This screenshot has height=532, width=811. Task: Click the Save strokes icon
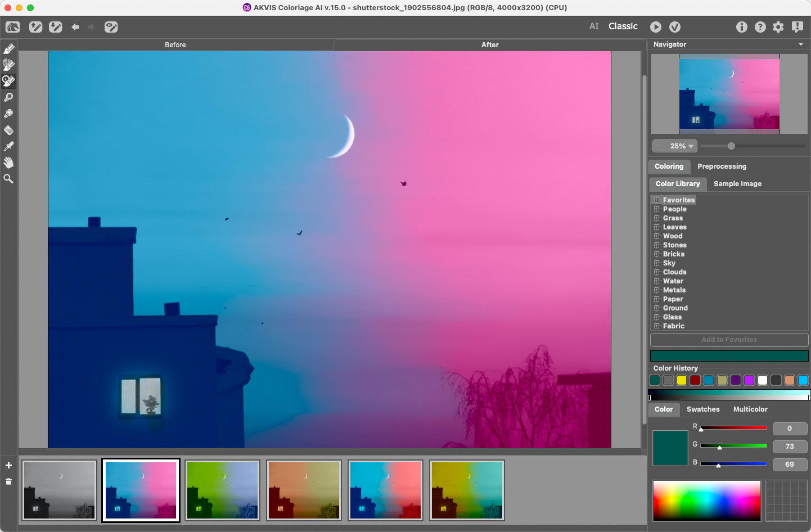tap(56, 27)
